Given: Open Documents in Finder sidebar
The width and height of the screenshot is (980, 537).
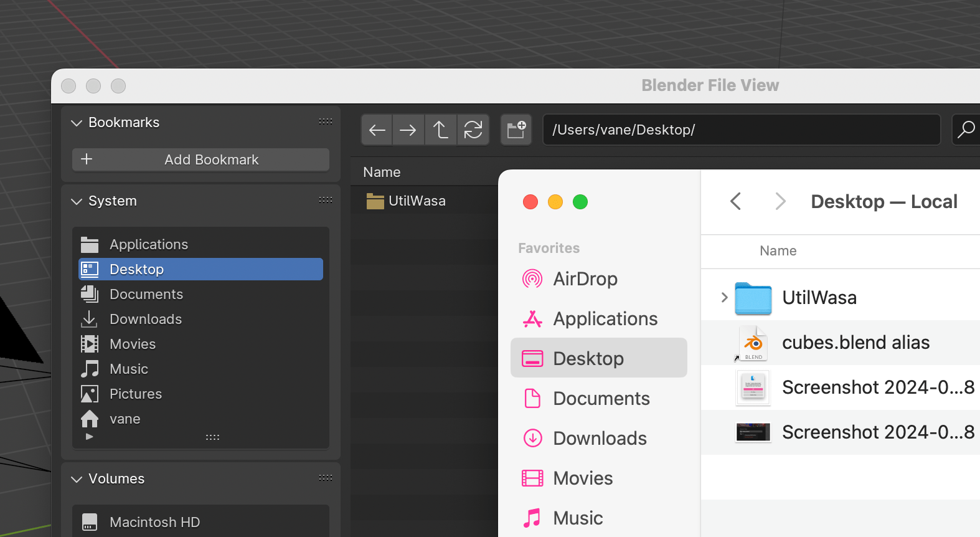Looking at the screenshot, I should [598, 398].
